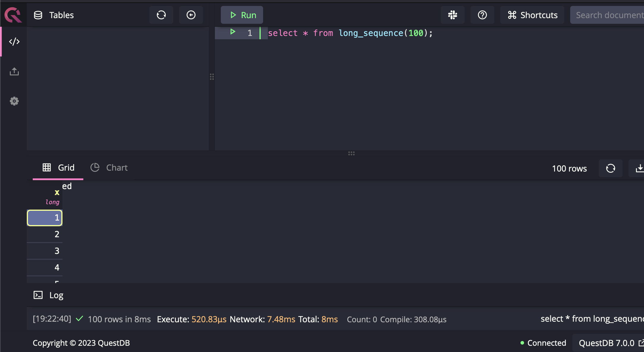Click the SQL query text in editor

click(350, 33)
